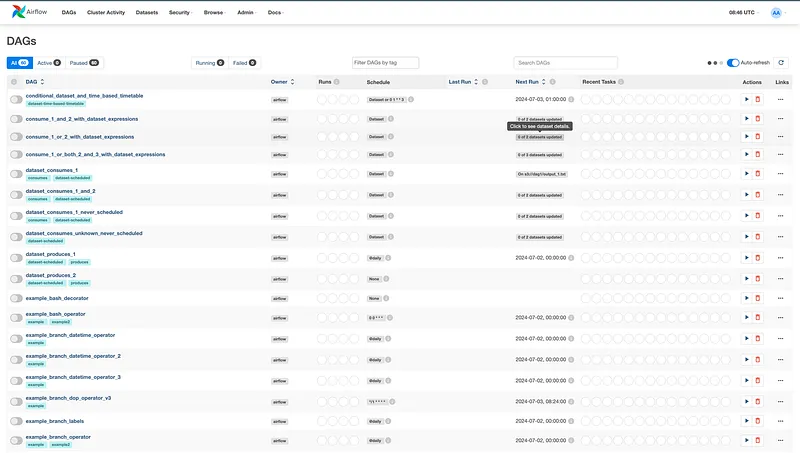Trigger example_branch_labels DAG play icon
The width and height of the screenshot is (800, 453).
(x=746, y=421)
